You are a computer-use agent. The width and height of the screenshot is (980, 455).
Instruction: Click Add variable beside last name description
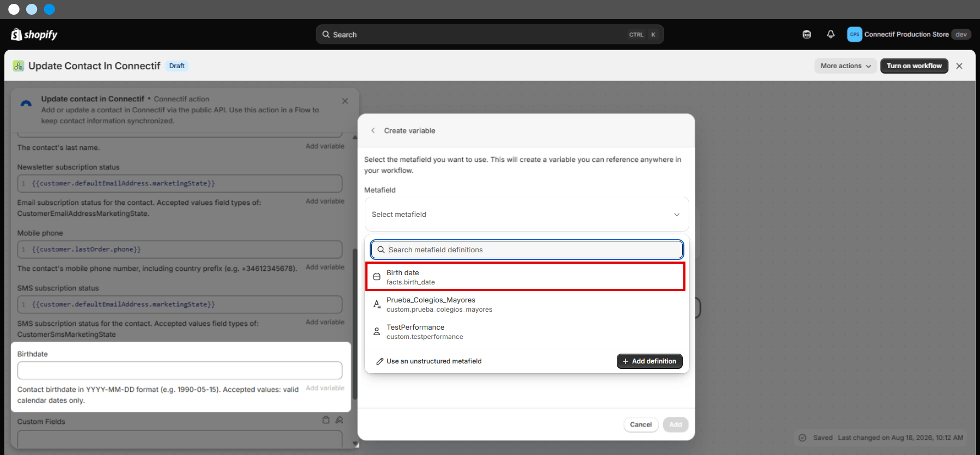coord(325,146)
